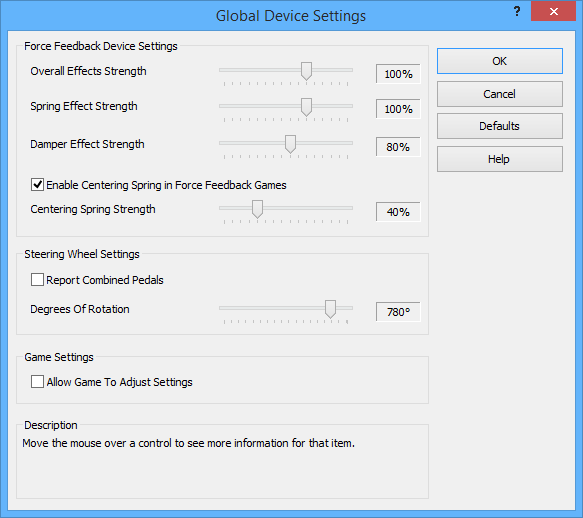Click the Damper Effect 80% value field
The image size is (583, 518).
coord(398,147)
